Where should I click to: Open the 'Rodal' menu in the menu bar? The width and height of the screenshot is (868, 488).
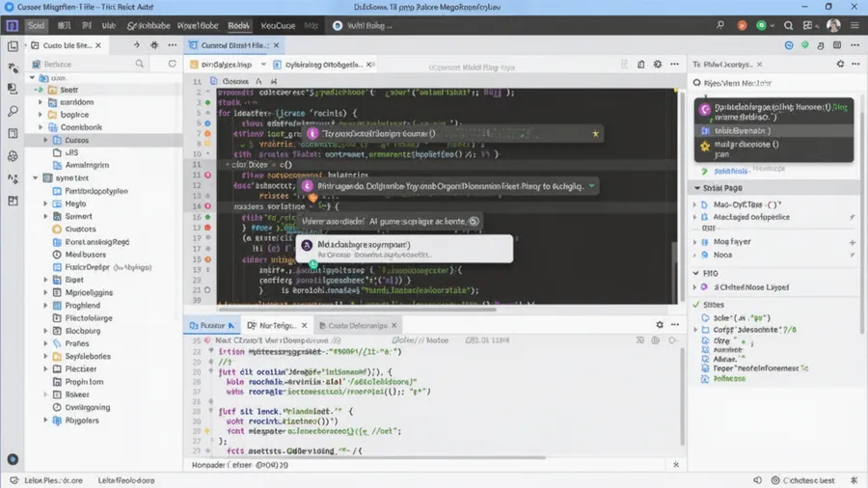(238, 25)
